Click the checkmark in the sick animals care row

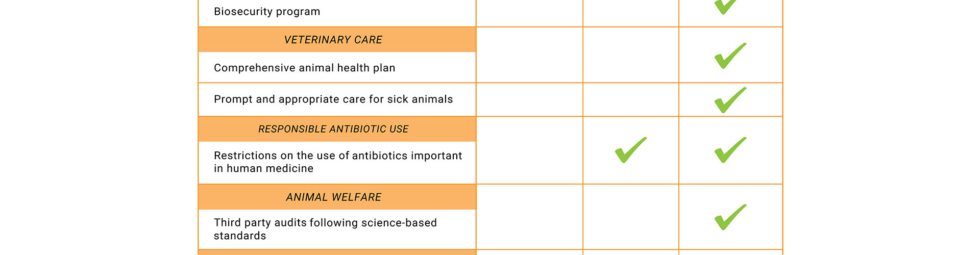pyautogui.click(x=730, y=100)
